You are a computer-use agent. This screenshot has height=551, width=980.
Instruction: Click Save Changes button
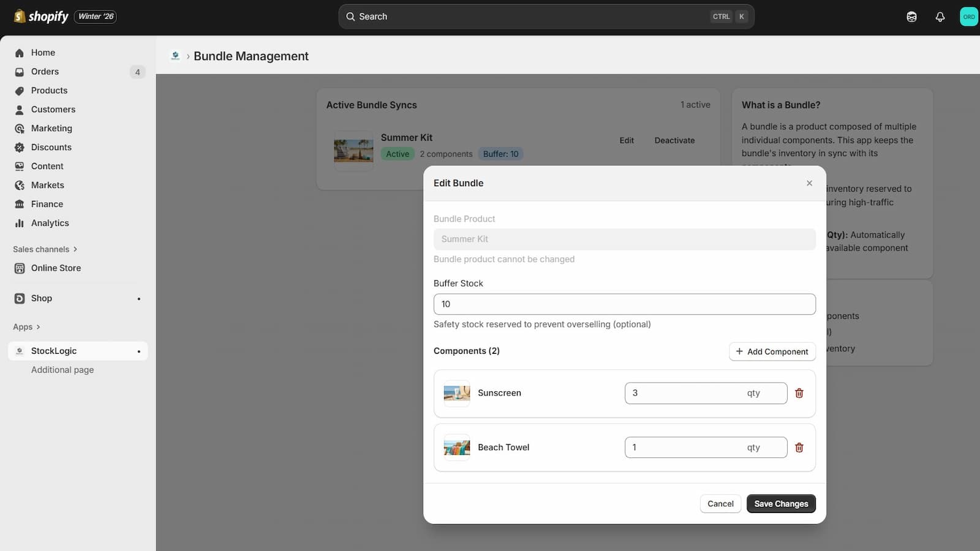tap(781, 504)
